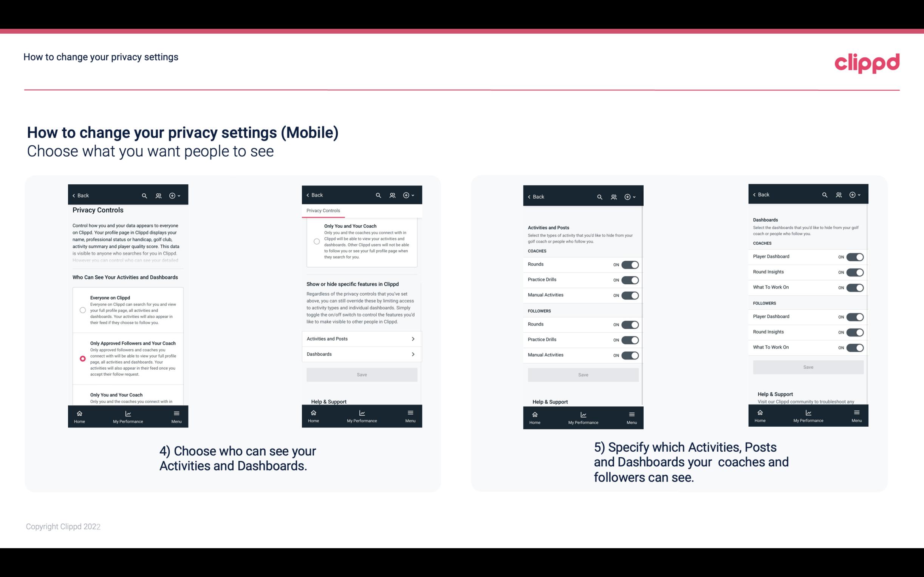Select Only You and Your Coach option
This screenshot has height=577, width=924.
[82, 398]
